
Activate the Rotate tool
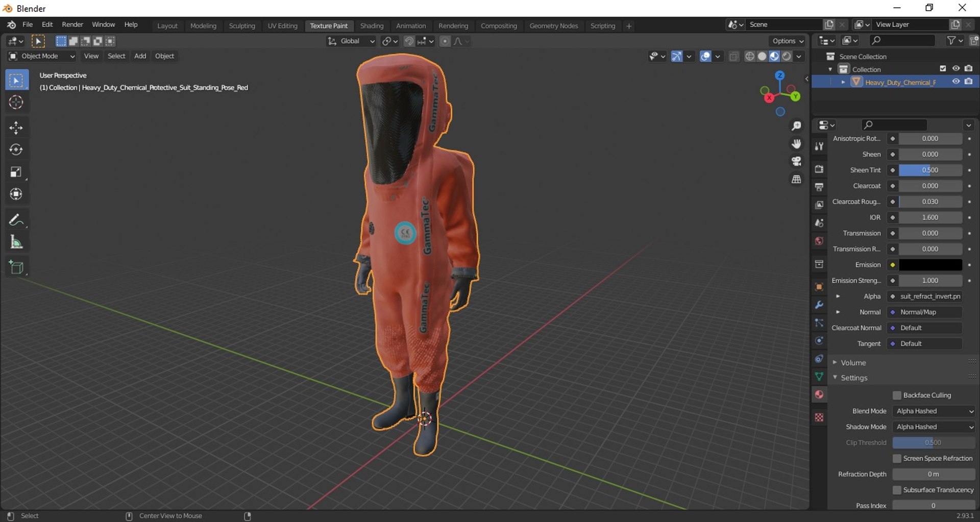click(16, 150)
